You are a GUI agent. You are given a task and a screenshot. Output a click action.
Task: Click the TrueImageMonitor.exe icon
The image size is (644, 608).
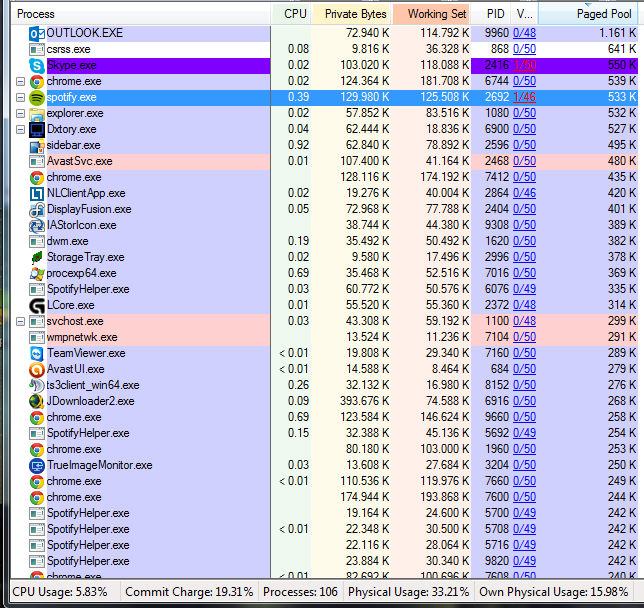(37, 466)
